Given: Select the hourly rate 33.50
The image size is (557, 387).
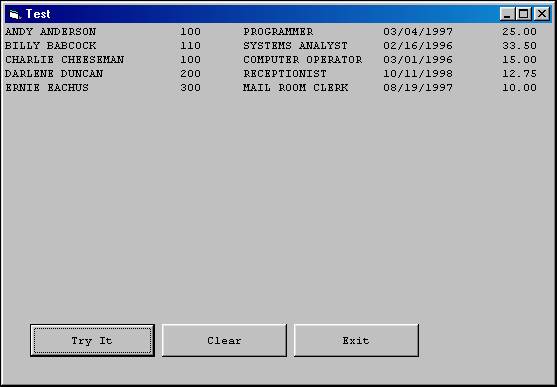Looking at the screenshot, I should click(519, 46).
